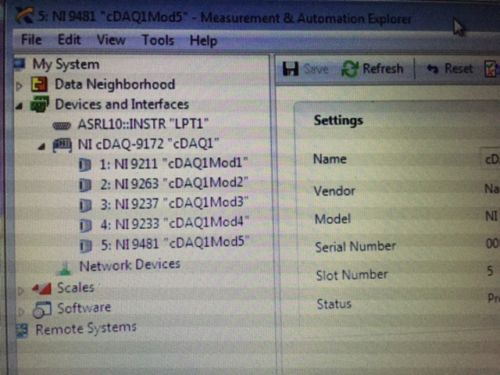Screen dimensions: 500x375
Task: Click the Network Devices icon
Action: point(65,268)
